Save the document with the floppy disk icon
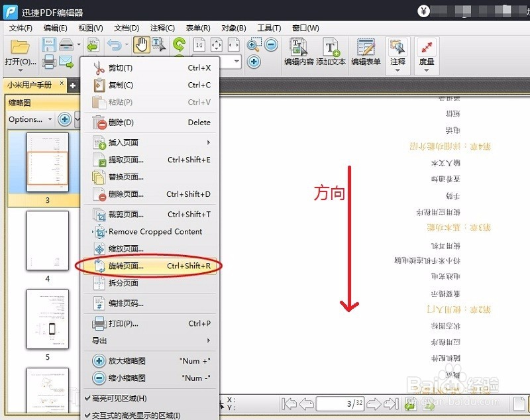 point(48,44)
